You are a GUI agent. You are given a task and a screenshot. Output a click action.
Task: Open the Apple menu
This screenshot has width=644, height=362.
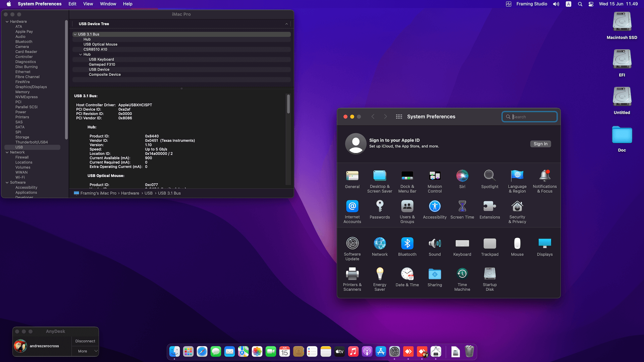click(x=9, y=4)
